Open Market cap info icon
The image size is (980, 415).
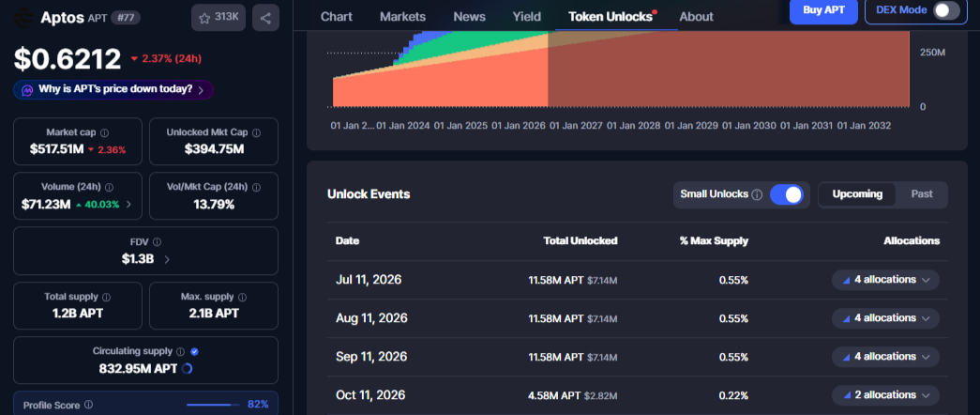click(104, 132)
